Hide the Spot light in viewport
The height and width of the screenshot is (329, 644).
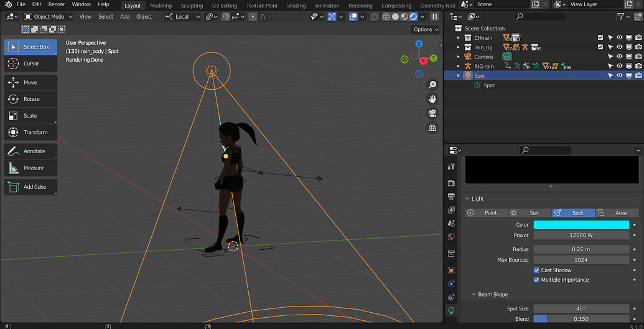(620, 75)
